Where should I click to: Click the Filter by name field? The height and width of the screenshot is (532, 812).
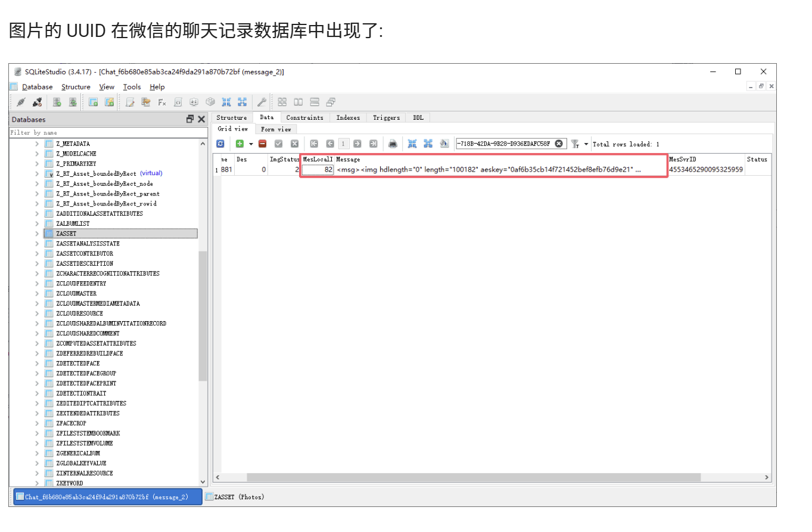[108, 133]
